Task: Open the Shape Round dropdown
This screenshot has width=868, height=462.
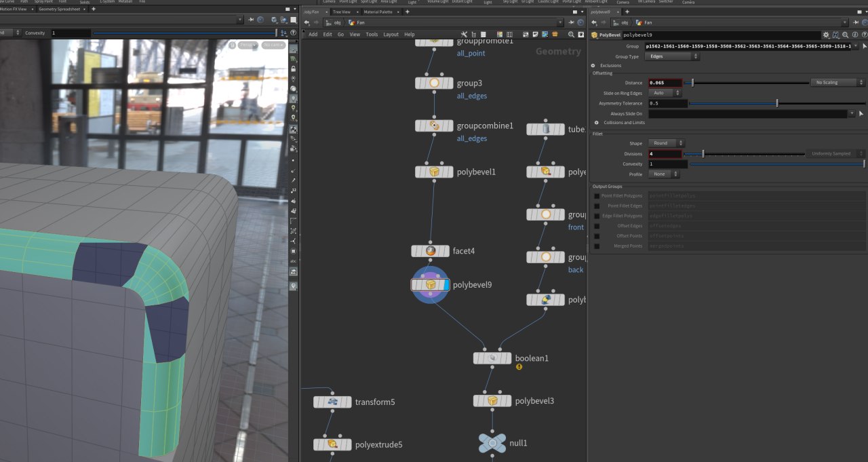Action: 667,143
